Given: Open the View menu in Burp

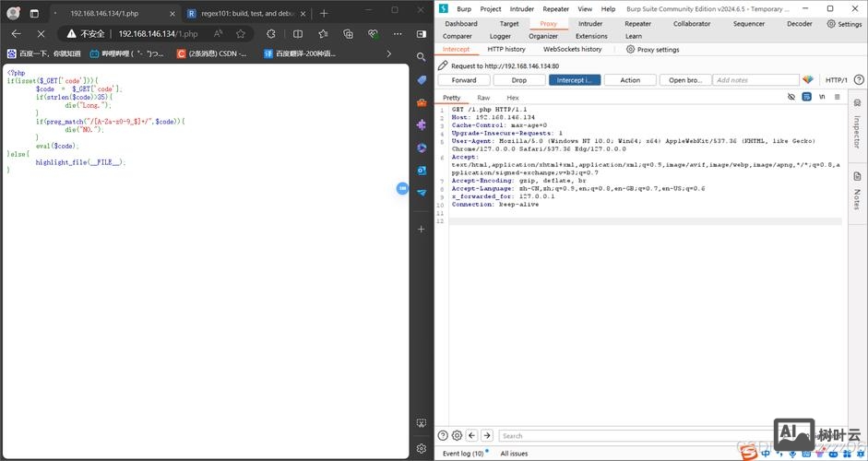Looking at the screenshot, I should click(585, 9).
